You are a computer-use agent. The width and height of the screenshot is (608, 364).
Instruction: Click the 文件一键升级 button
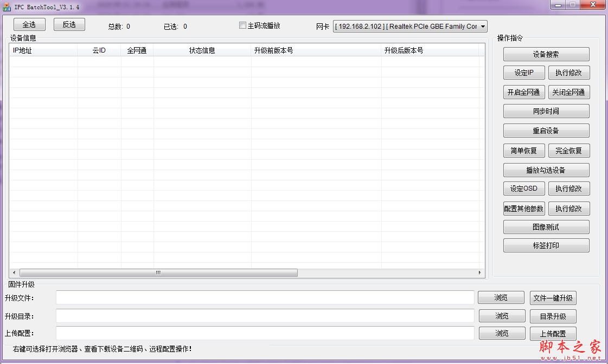[x=553, y=298]
